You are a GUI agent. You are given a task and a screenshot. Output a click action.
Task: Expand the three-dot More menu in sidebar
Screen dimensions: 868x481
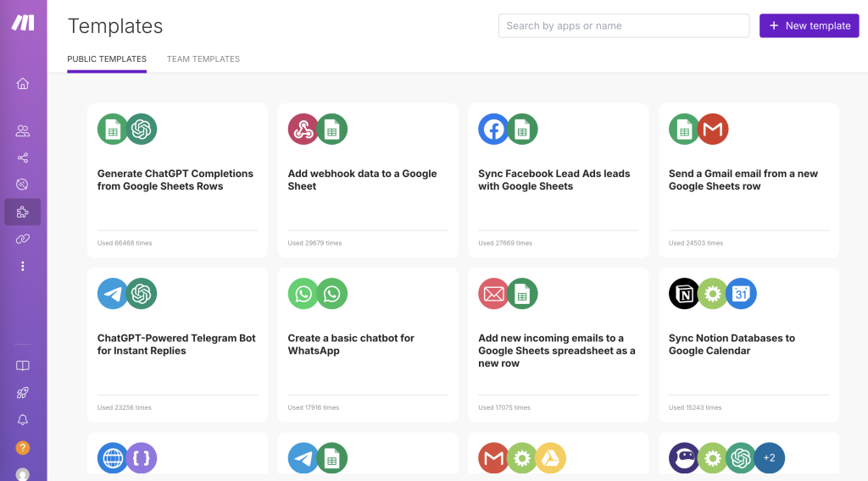pos(23,266)
